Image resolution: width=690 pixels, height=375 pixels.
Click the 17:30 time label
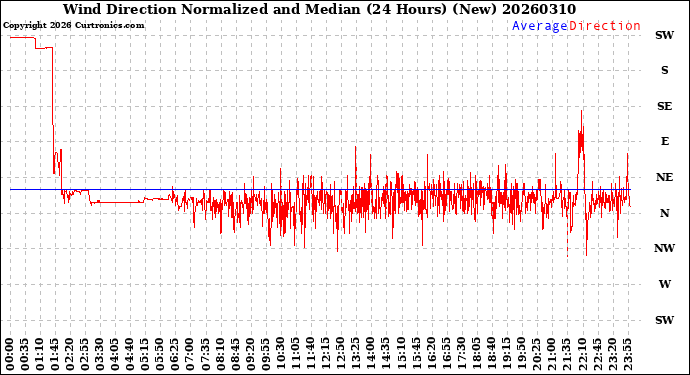click(x=461, y=355)
